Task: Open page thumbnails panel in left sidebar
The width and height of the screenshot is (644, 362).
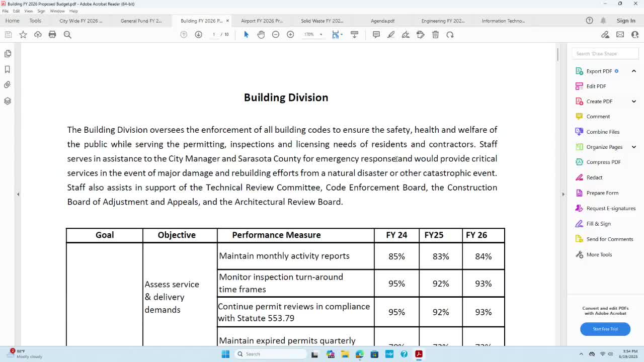Action: (x=8, y=53)
